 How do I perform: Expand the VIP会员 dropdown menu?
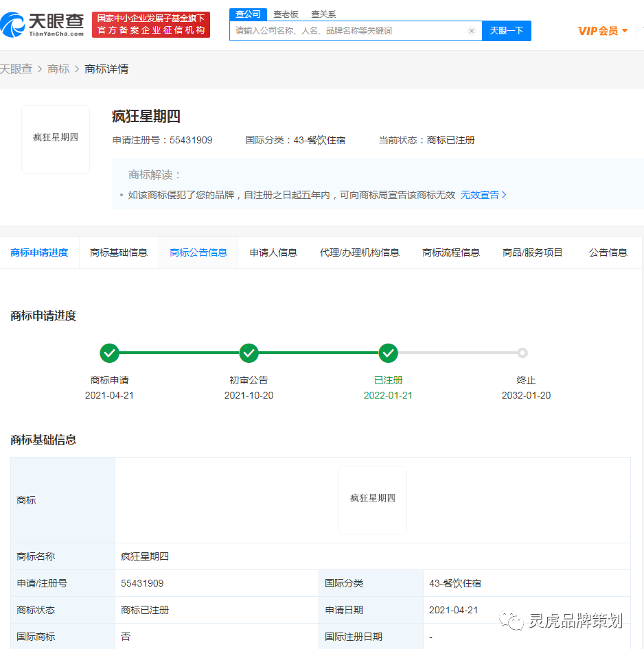coord(603,31)
